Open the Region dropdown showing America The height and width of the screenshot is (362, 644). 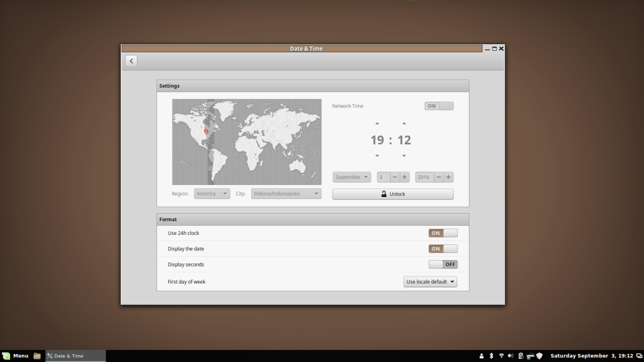tap(212, 194)
